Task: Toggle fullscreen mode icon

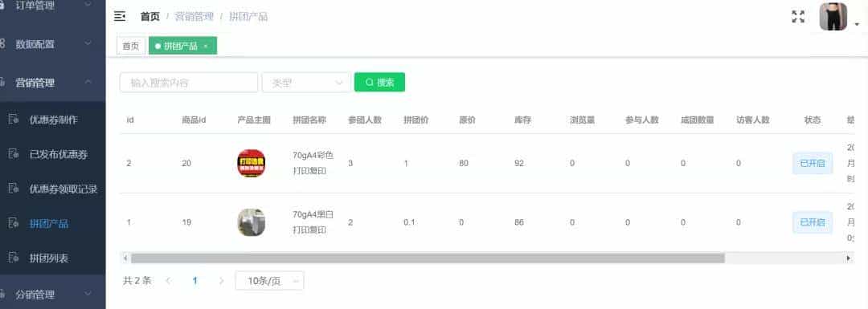Action: coord(798,17)
